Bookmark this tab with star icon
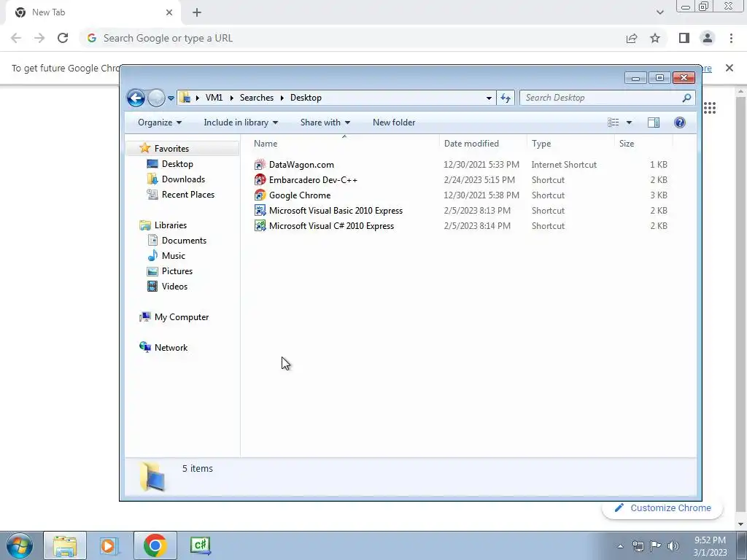 [x=655, y=38]
